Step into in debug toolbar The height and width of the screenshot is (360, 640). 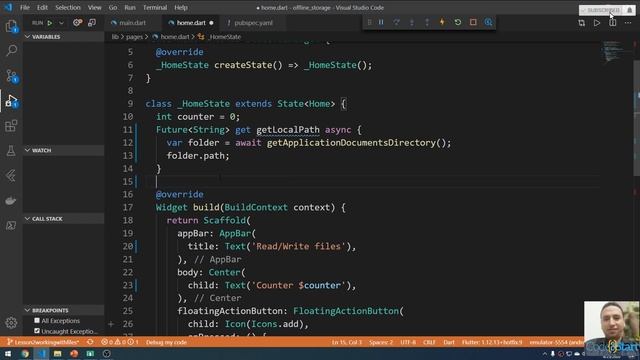412,22
